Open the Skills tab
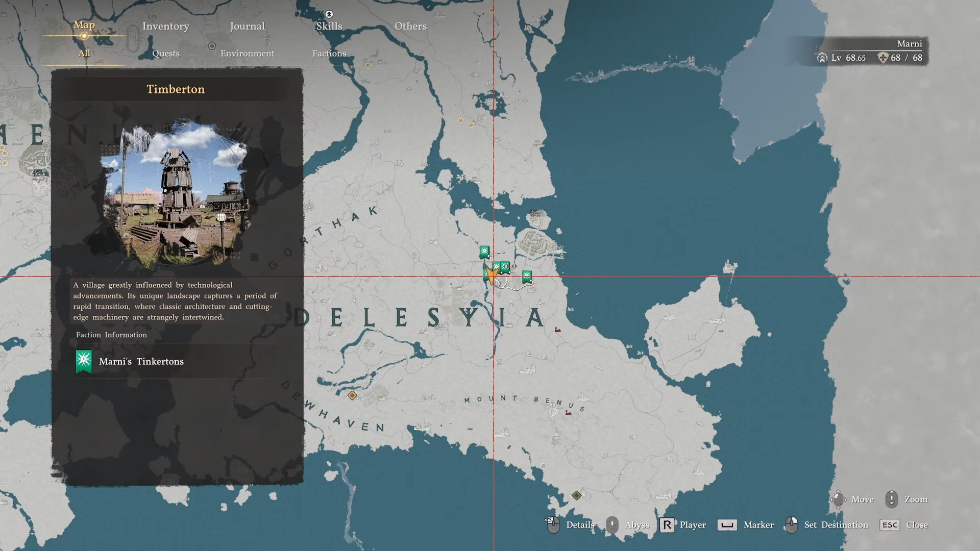The width and height of the screenshot is (980, 551). click(x=329, y=26)
